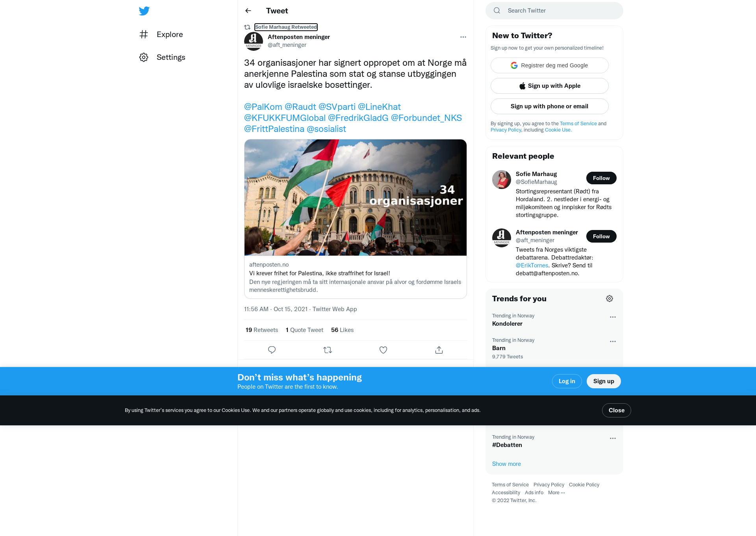Click the reply speech bubble icon
This screenshot has height=536, width=756.
[272, 350]
